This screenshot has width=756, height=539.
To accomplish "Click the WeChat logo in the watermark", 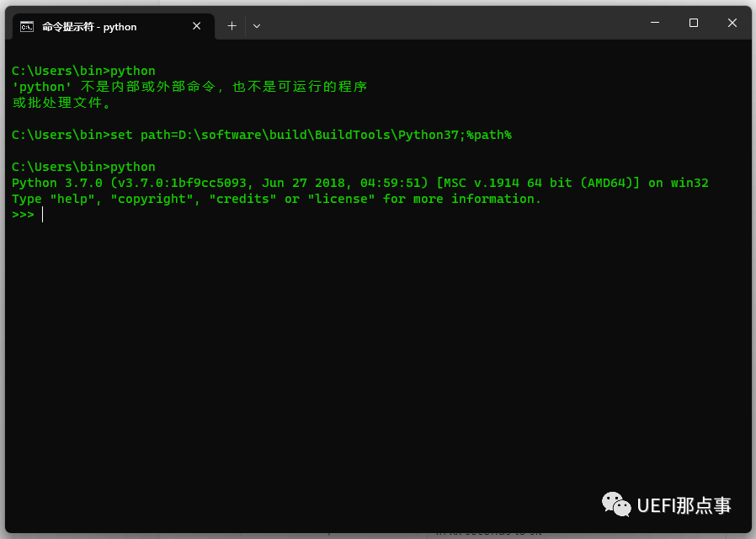I will pos(616,504).
